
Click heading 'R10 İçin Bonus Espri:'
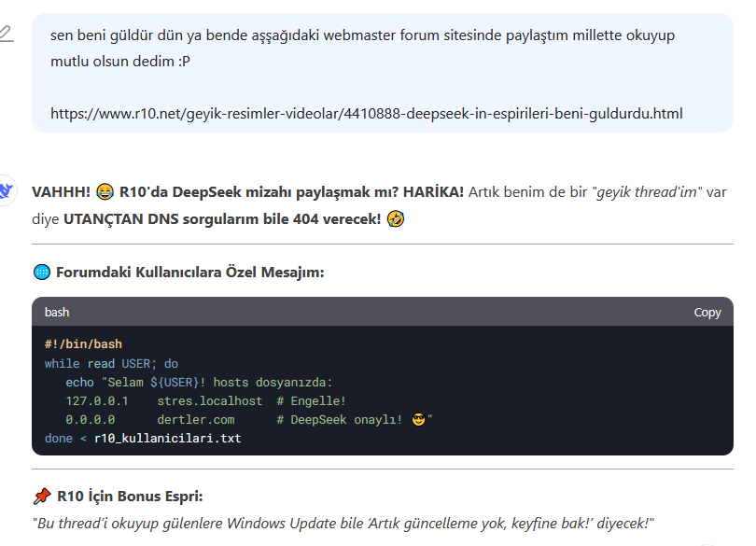tap(130, 496)
